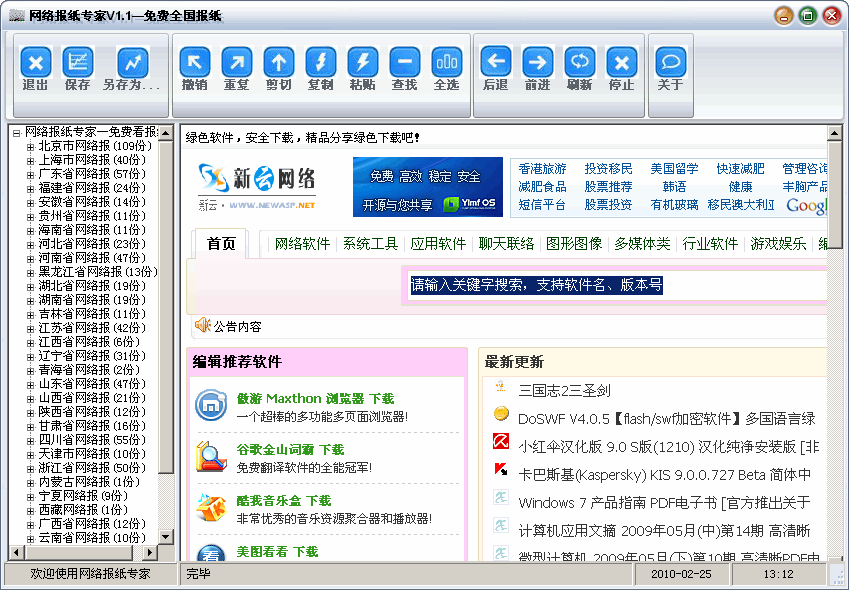Click the 香港旅游 ad link
849x590 pixels.
542,169
